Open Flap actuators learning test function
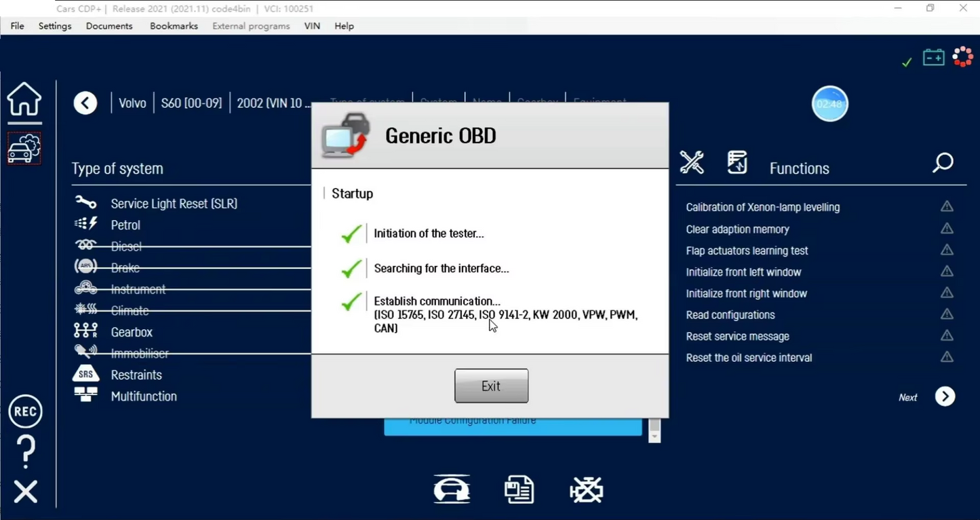This screenshot has width=980, height=520. [747, 250]
